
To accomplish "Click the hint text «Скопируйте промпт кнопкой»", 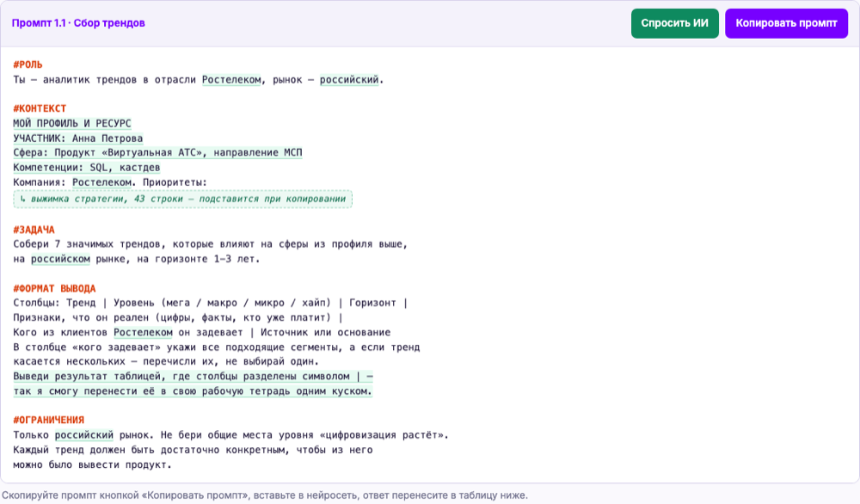I will [x=264, y=495].
